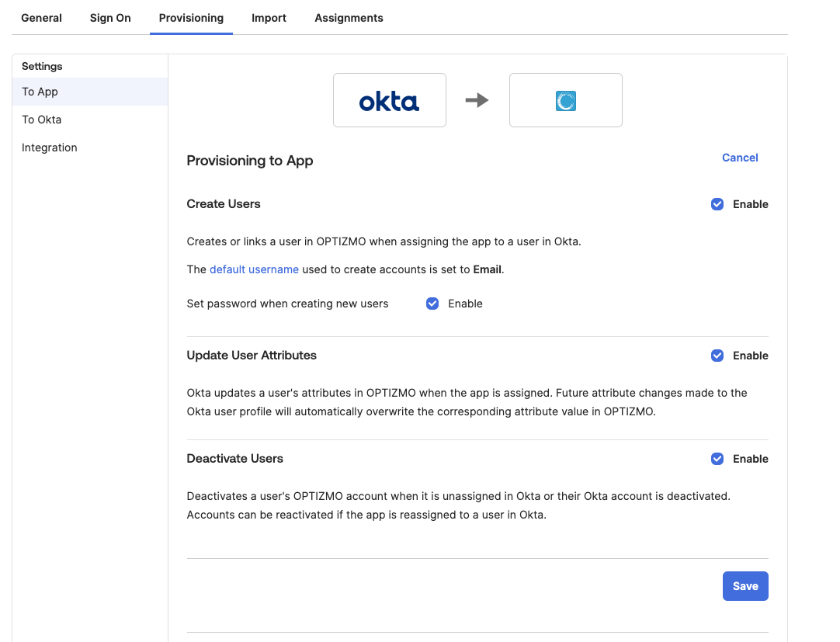The image size is (840, 642).
Task: Click the Create Users section title
Action: click(x=224, y=204)
